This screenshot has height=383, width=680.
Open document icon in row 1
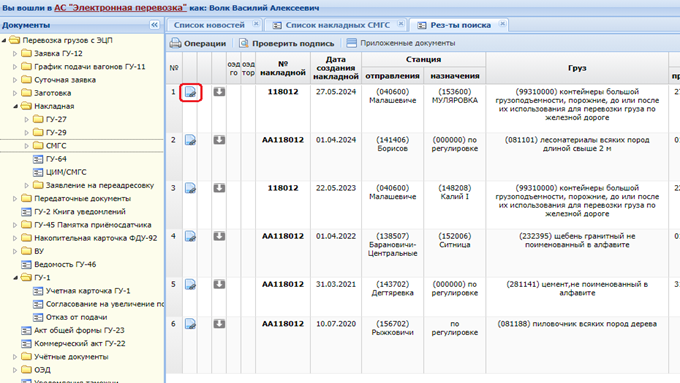(190, 92)
